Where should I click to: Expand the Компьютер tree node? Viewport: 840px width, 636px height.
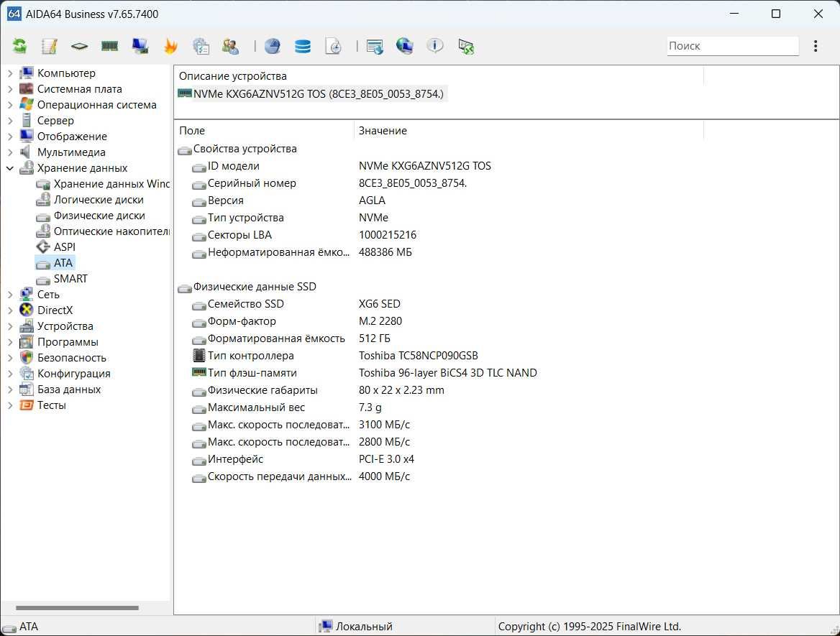pos(9,73)
